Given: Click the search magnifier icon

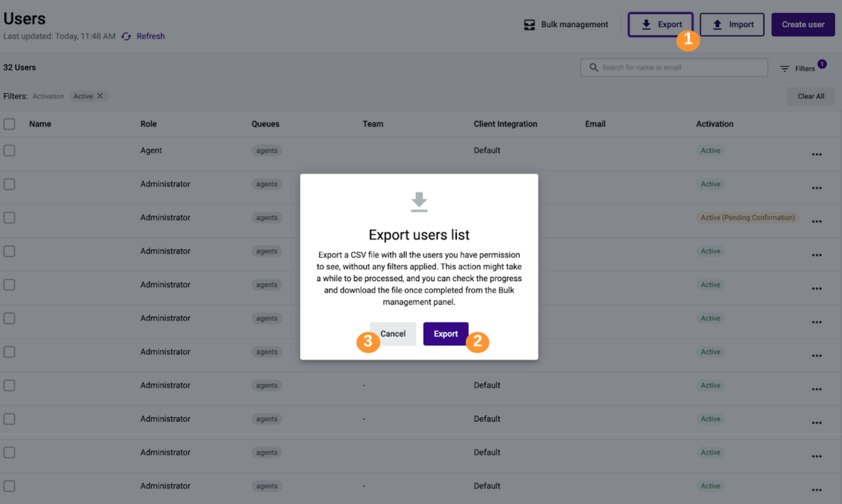Looking at the screenshot, I should (x=594, y=67).
